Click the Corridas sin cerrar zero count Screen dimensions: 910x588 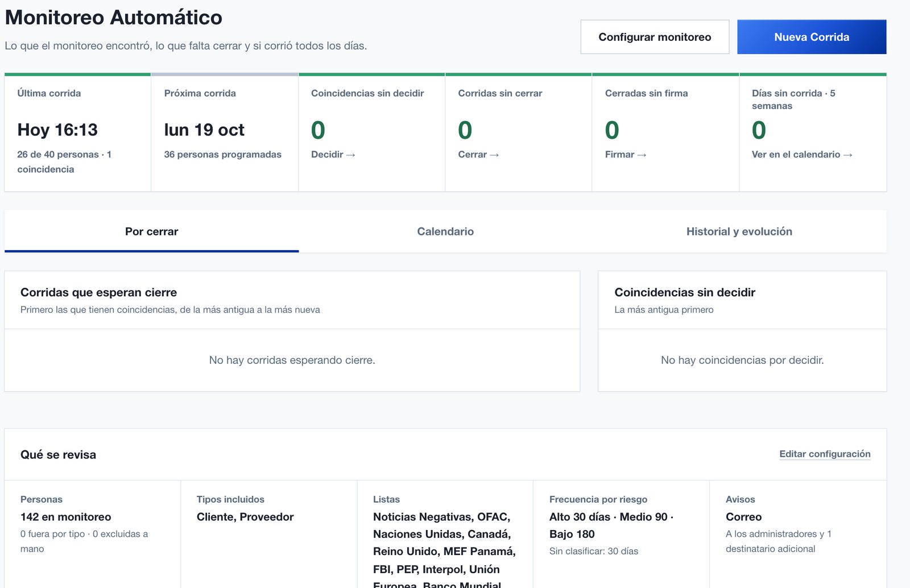465,130
